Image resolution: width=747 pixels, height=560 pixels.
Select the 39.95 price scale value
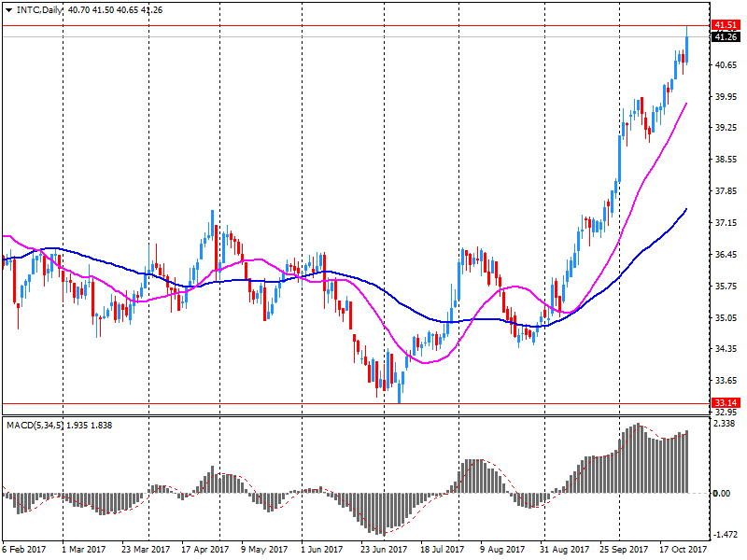pyautogui.click(x=726, y=97)
